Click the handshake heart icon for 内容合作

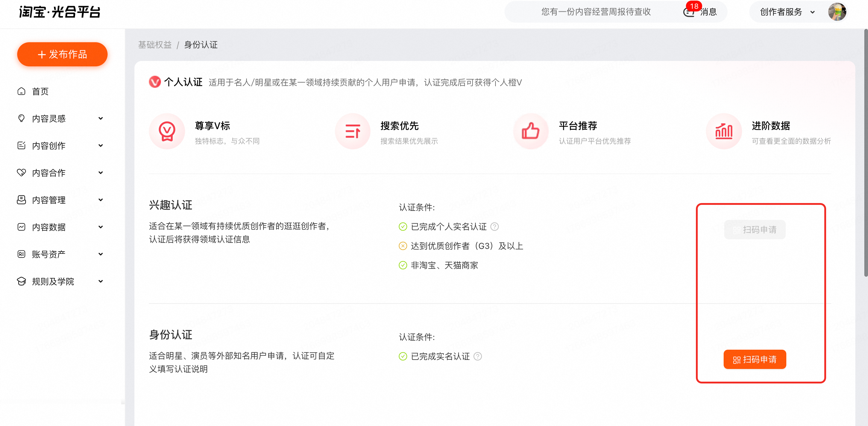[x=21, y=173]
